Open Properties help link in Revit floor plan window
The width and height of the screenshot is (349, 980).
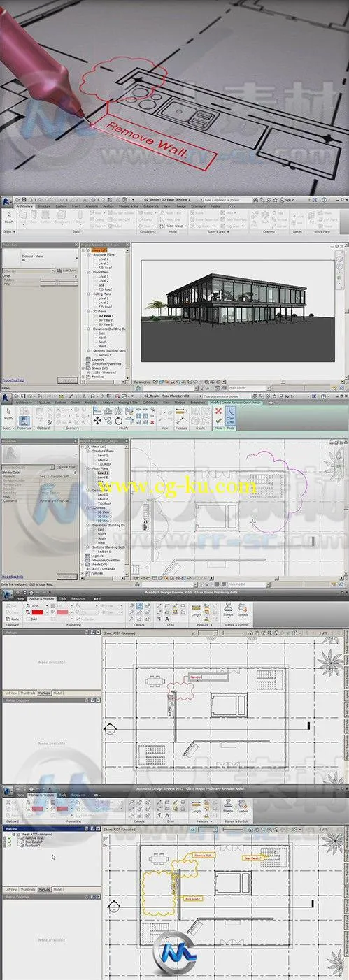point(13,577)
